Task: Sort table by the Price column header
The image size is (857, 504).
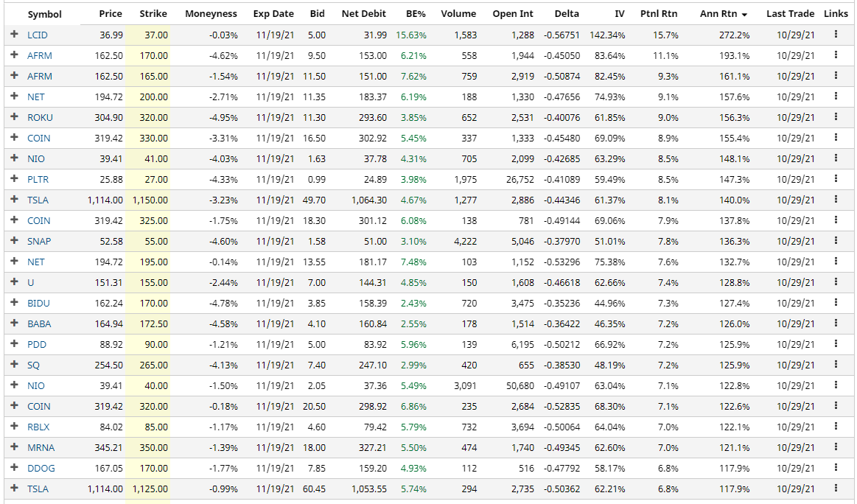Action: (x=111, y=14)
